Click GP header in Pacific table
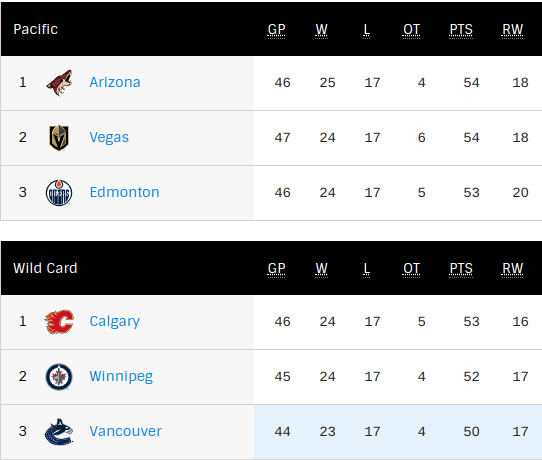 coord(277,30)
